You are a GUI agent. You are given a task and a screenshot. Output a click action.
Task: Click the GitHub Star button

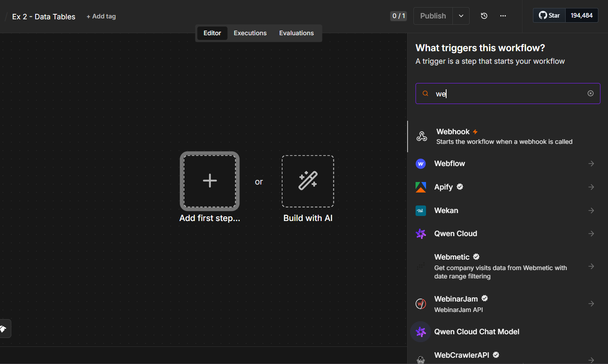pos(549,16)
